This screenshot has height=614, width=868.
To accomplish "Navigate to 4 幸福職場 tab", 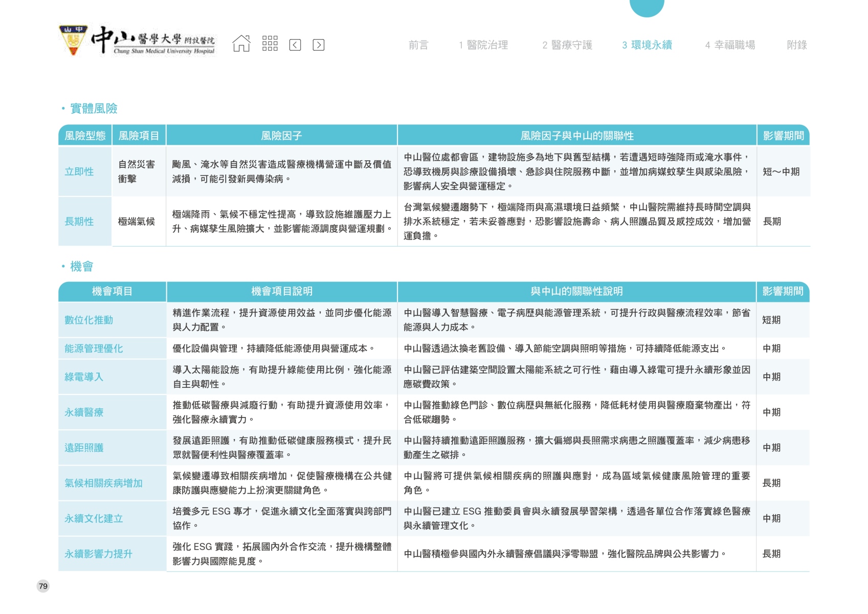I will pos(729,45).
